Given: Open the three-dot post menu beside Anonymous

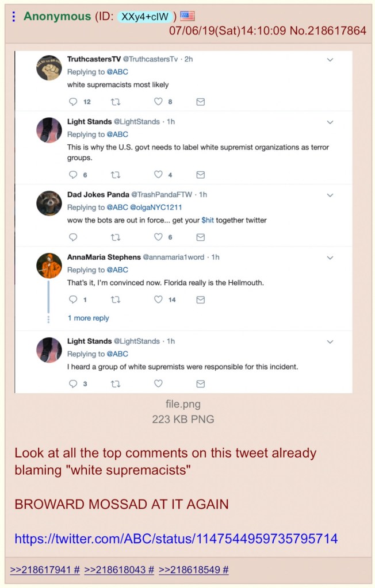Looking at the screenshot, I should coord(14,17).
